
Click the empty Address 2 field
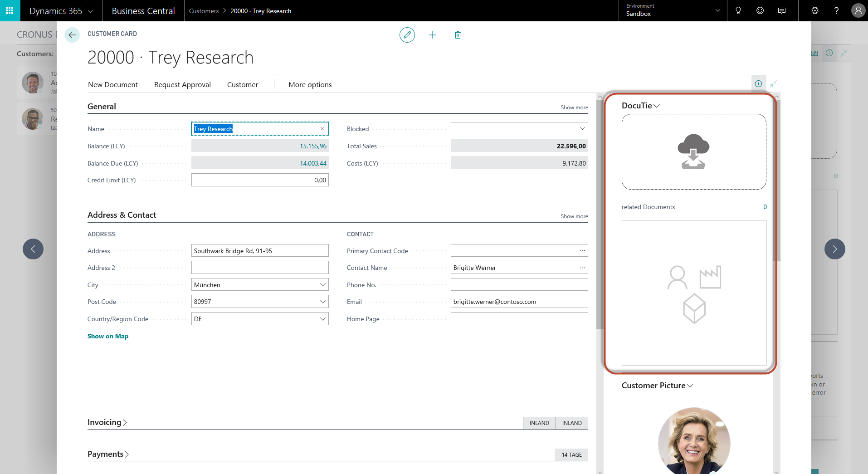click(x=260, y=268)
